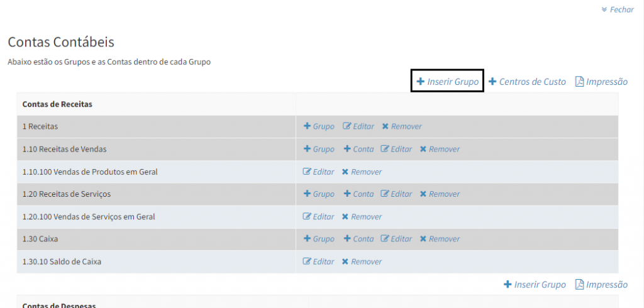Click edit pencil icon in 1 Receitas row
644x308 pixels.
point(347,126)
